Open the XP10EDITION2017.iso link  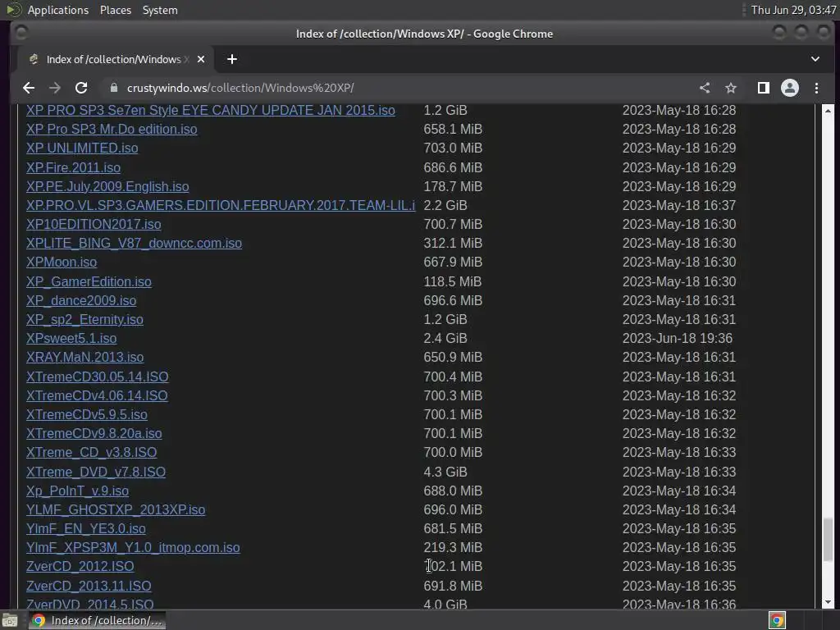click(94, 224)
